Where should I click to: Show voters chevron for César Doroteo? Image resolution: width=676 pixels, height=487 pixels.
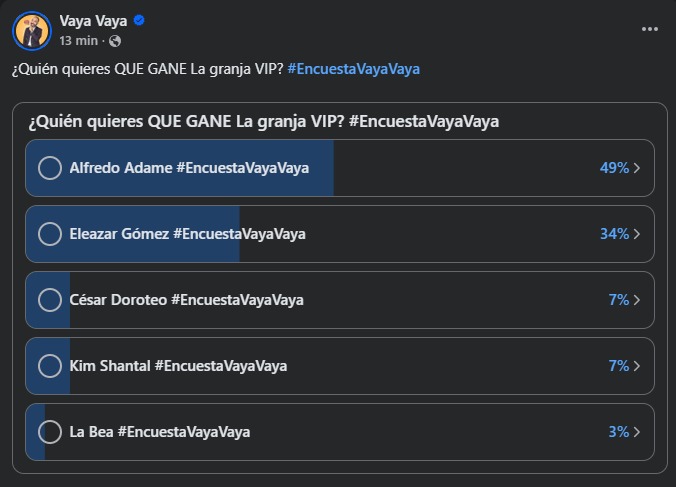point(637,300)
